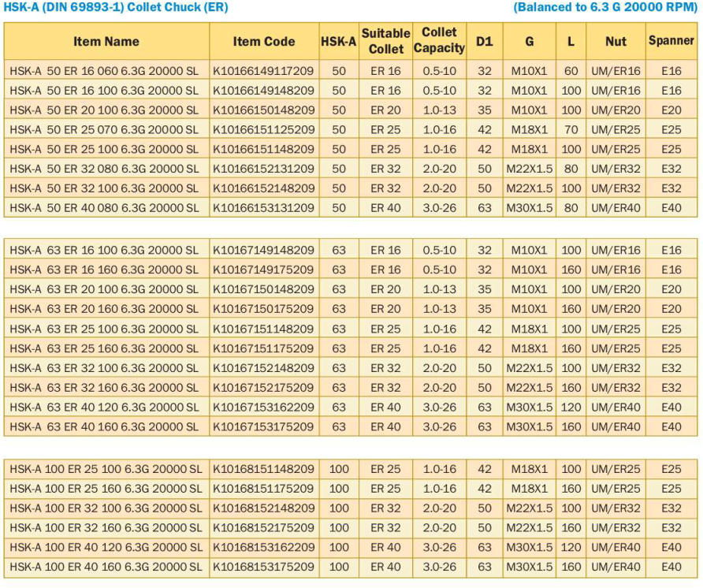Click item code K10167150175209
This screenshot has height=588, width=703.
point(263,309)
